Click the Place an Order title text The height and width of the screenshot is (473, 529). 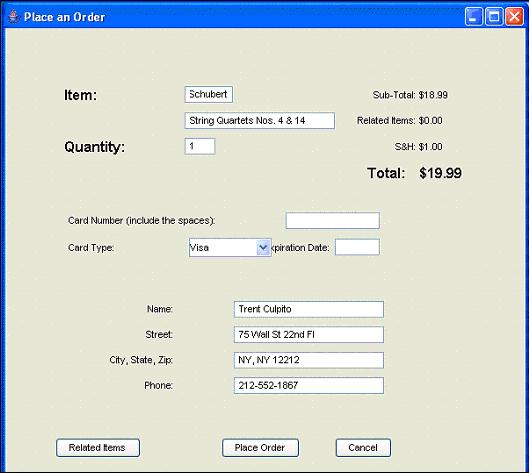64,17
